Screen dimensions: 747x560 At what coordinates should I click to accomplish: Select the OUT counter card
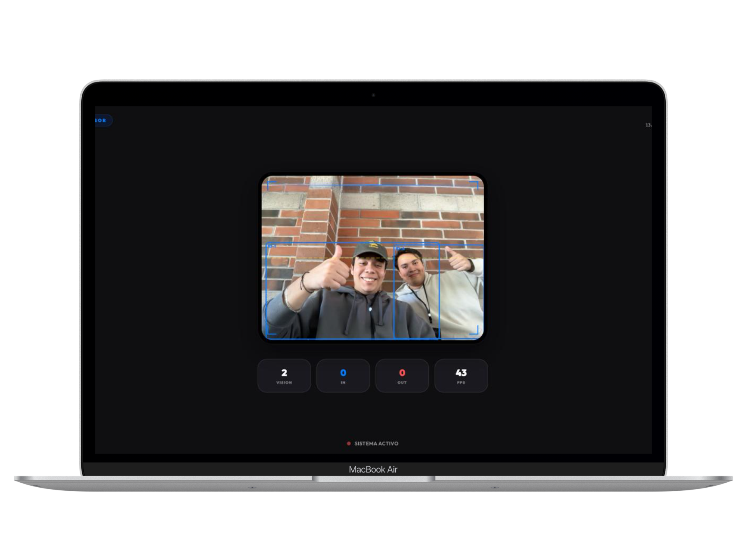pos(402,376)
